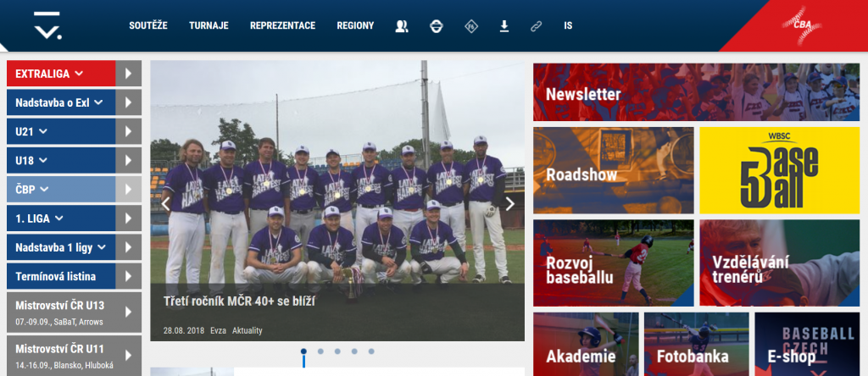Show next slide with right carousel arrow
The width and height of the screenshot is (868, 376).
[x=509, y=203]
